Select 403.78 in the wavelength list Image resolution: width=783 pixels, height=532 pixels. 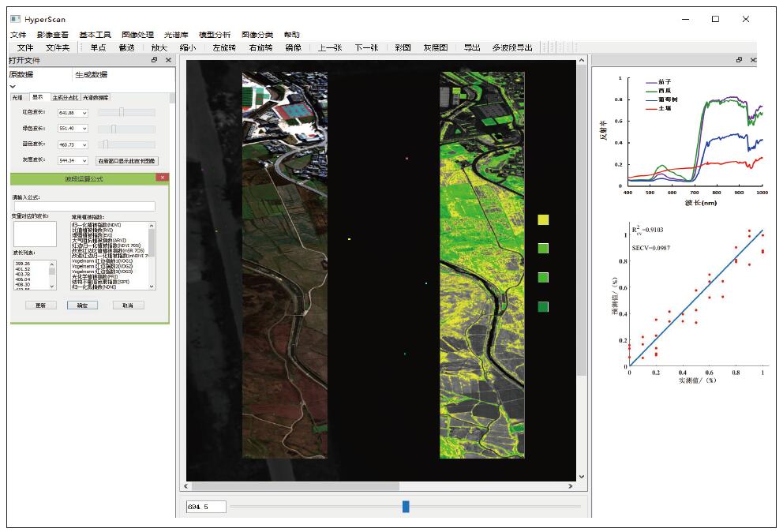tap(22, 274)
